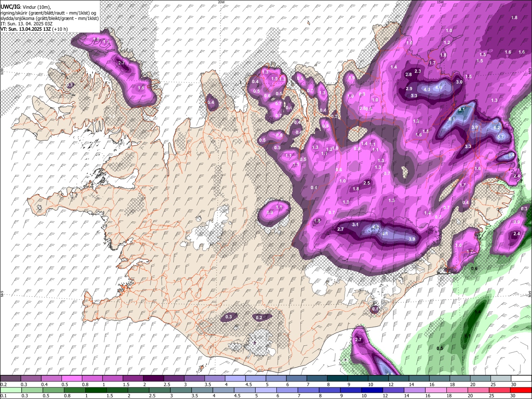Click the black 0.5 label on green rain area
532x399 pixels.
(x=440, y=348)
